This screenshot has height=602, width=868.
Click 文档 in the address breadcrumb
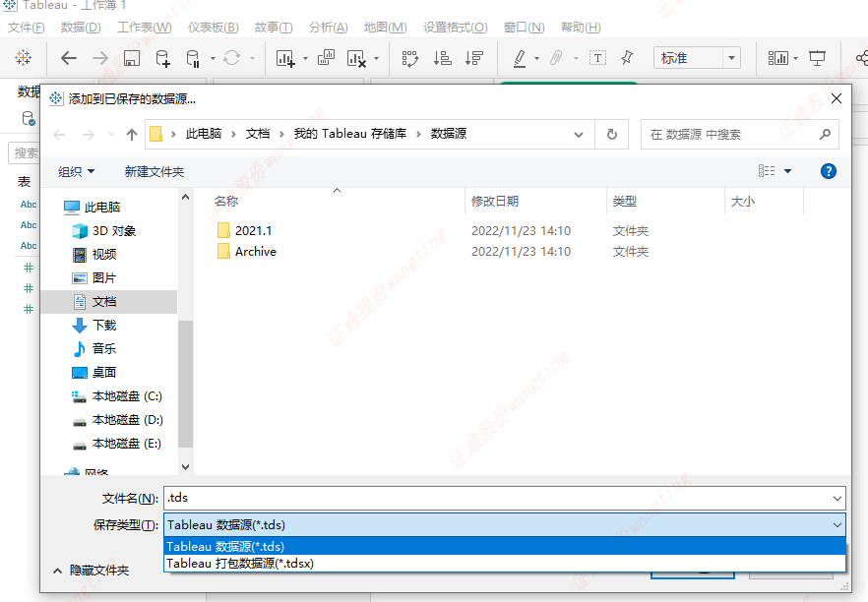point(258,134)
